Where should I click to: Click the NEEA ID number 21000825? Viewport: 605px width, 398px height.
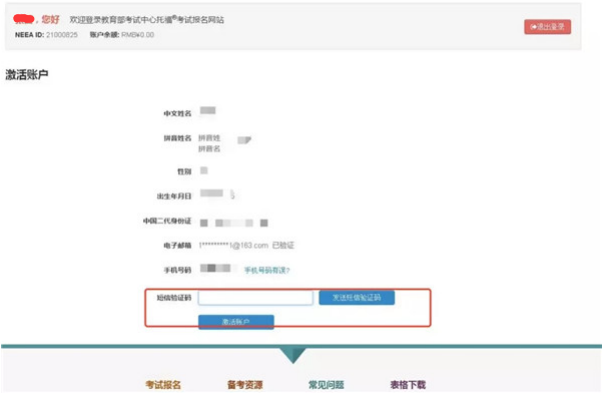pos(62,35)
